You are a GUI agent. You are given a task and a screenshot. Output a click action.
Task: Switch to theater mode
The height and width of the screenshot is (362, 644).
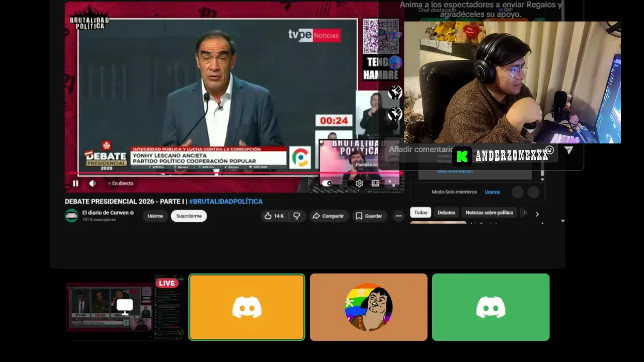click(375, 184)
